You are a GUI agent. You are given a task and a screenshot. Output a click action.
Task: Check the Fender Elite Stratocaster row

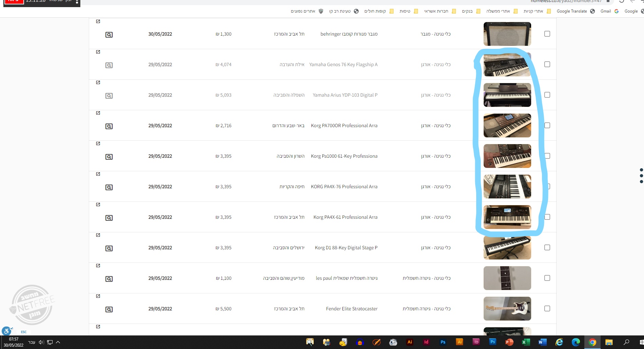click(547, 309)
